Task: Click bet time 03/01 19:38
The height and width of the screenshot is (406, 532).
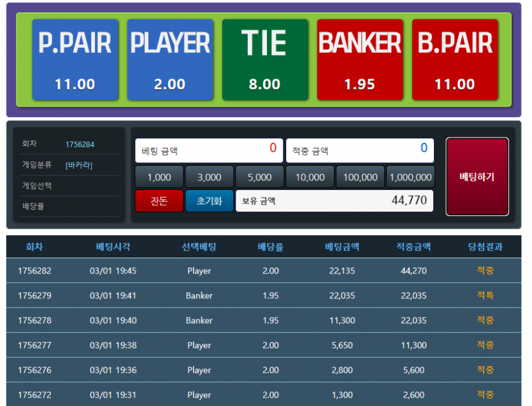Action: click(113, 345)
